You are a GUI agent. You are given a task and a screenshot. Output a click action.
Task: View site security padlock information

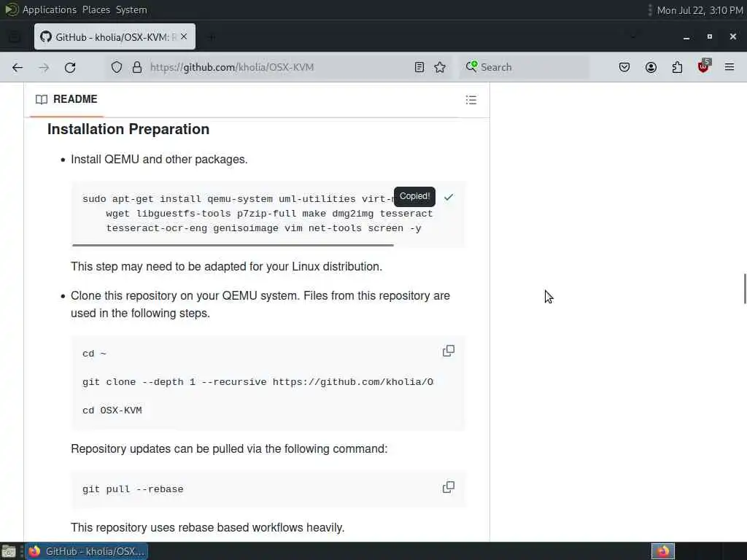pyautogui.click(x=136, y=67)
